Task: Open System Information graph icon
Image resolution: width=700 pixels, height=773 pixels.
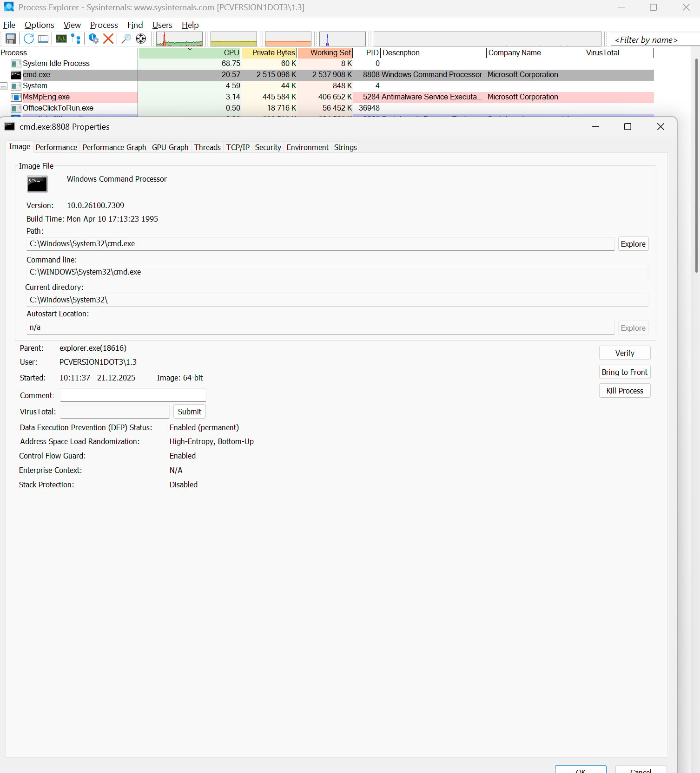Action: [61, 39]
